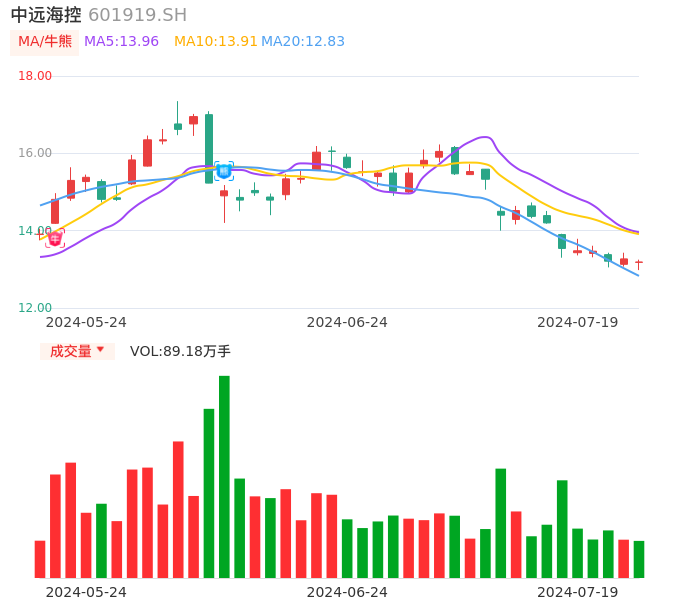This screenshot has height=606, width=686.
Task: Open the 成交量 indicator dropdown
Action: 77,351
